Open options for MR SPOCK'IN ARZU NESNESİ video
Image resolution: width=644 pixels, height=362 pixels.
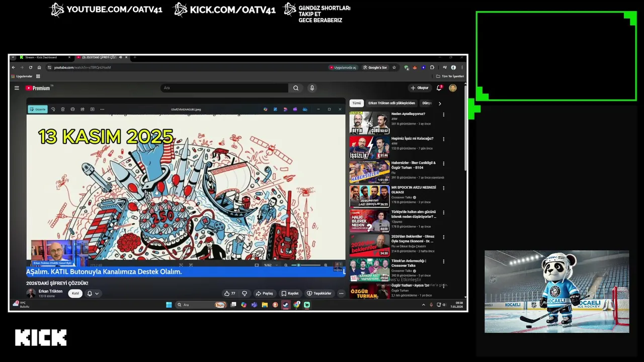coord(444,188)
